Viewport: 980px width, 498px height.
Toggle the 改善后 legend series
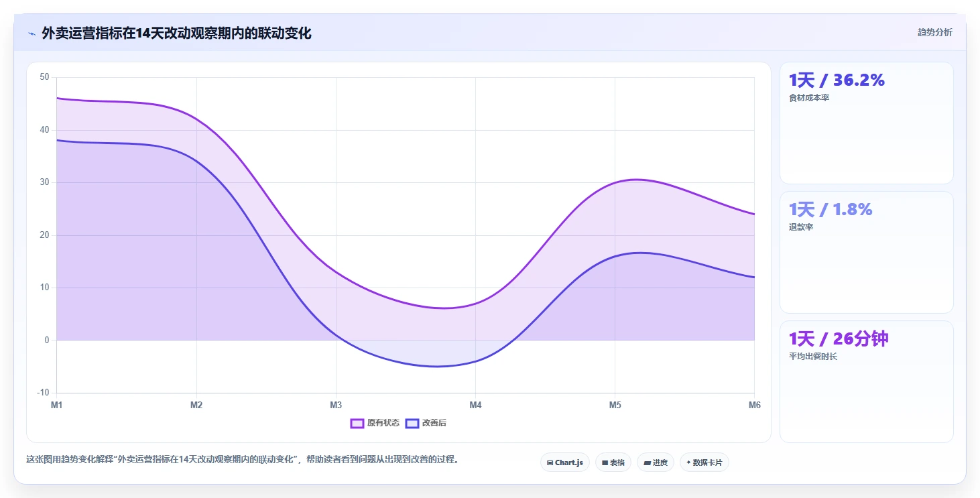point(426,423)
